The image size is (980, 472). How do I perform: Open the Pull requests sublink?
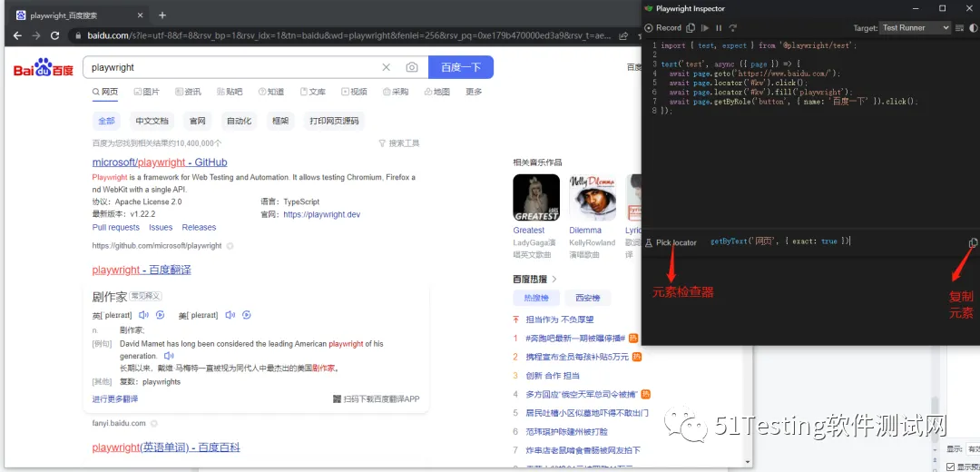[115, 228]
